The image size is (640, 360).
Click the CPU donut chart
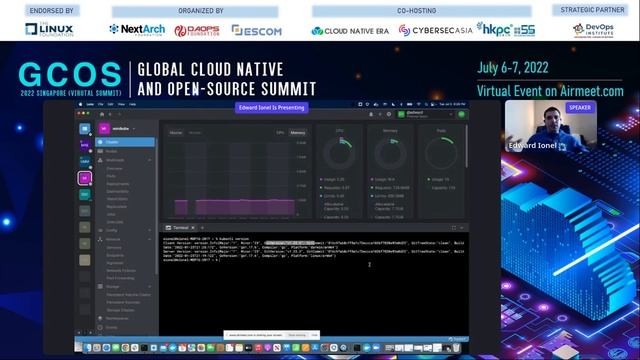(339, 154)
